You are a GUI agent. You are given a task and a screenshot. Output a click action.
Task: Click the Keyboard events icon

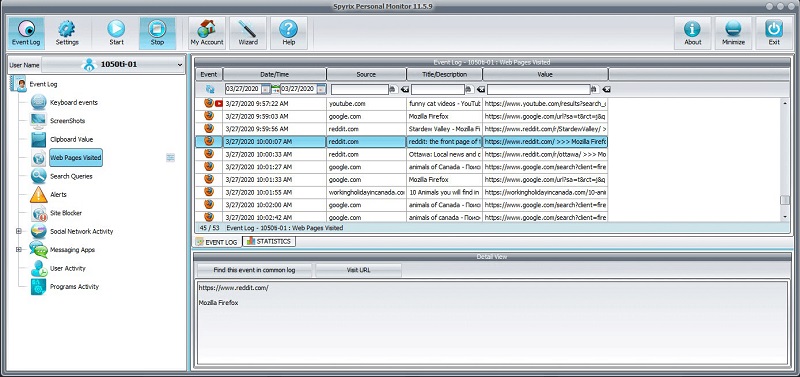pyautogui.click(x=38, y=103)
